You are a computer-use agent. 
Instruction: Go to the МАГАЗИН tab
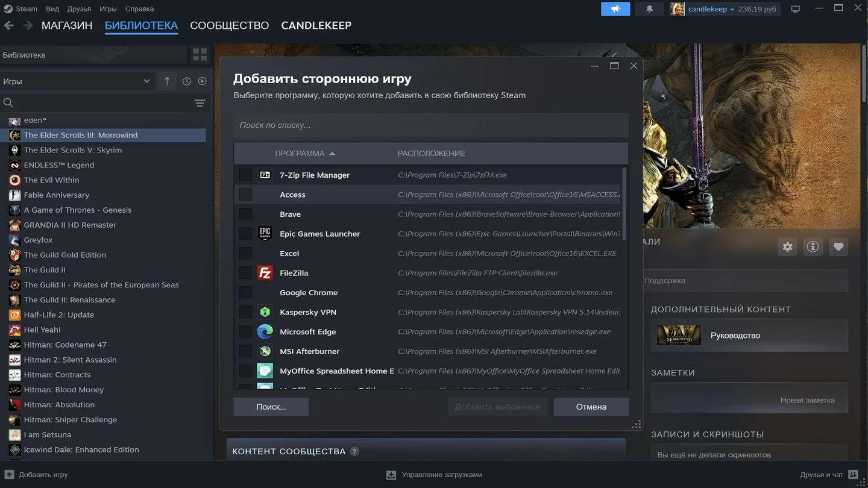(x=67, y=25)
